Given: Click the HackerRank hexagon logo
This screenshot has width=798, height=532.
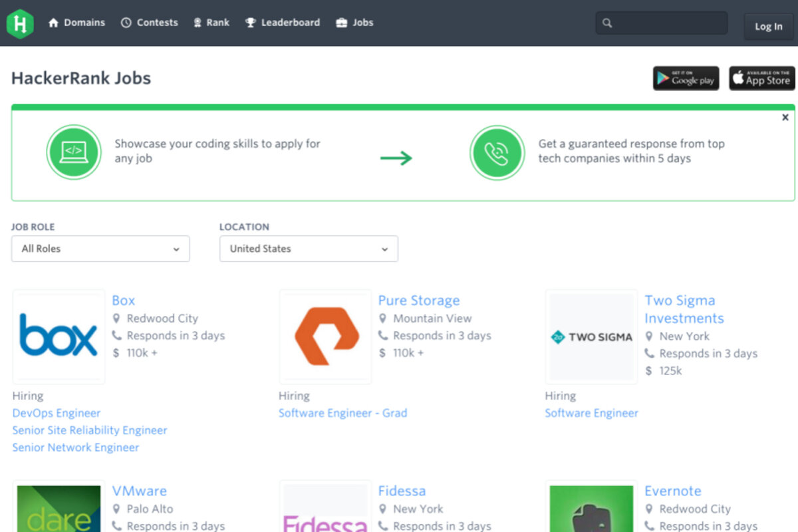Looking at the screenshot, I should [x=20, y=23].
